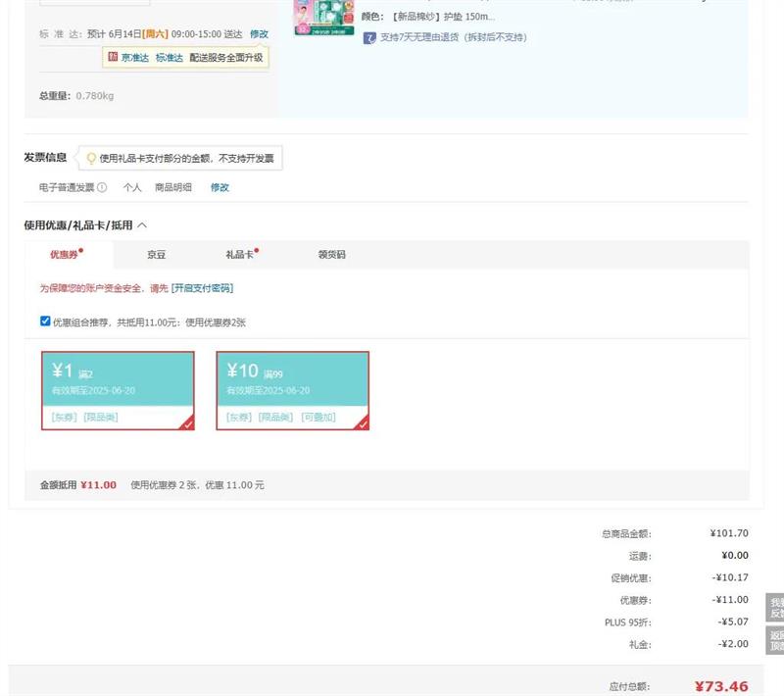
Task: Click 修改 next to delivery time
Action: tap(259, 33)
